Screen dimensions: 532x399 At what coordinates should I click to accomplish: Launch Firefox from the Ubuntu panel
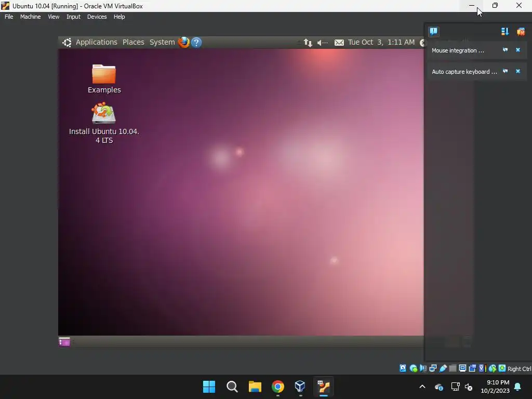tap(183, 42)
